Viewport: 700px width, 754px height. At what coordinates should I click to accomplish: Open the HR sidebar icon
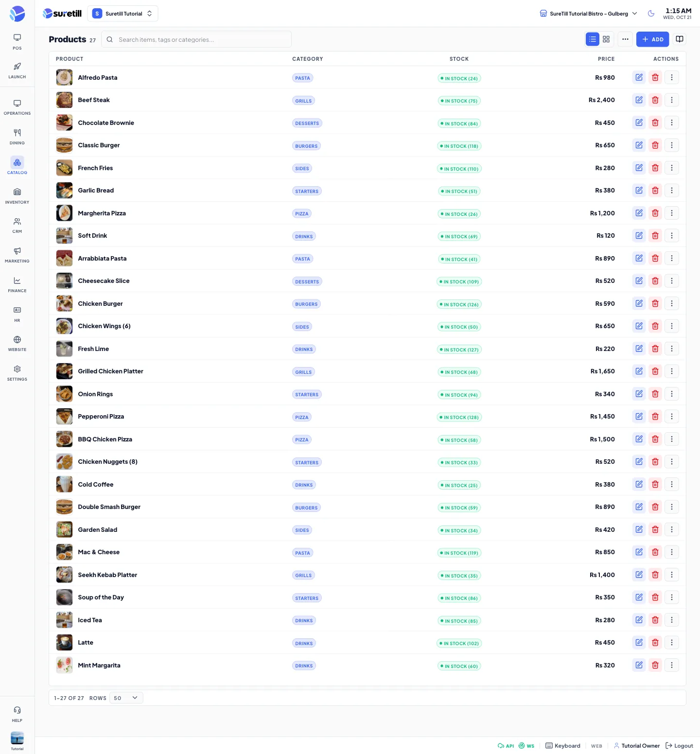pos(17,315)
